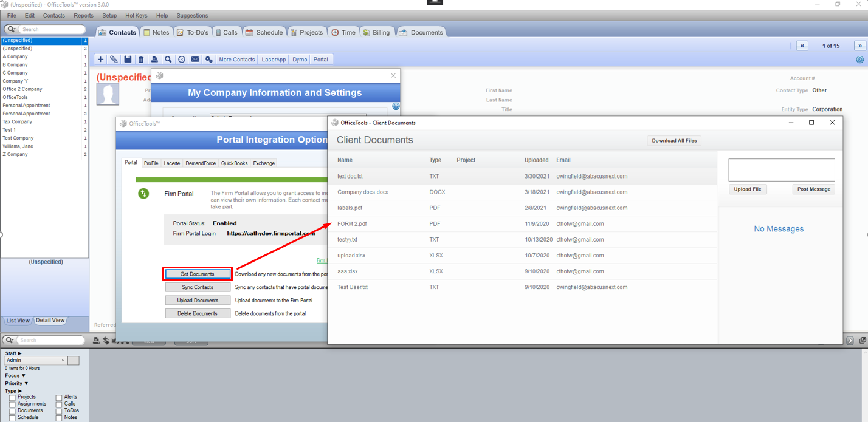
Task: Click the edit contact paperclip-pencil icon
Action: coord(114,60)
